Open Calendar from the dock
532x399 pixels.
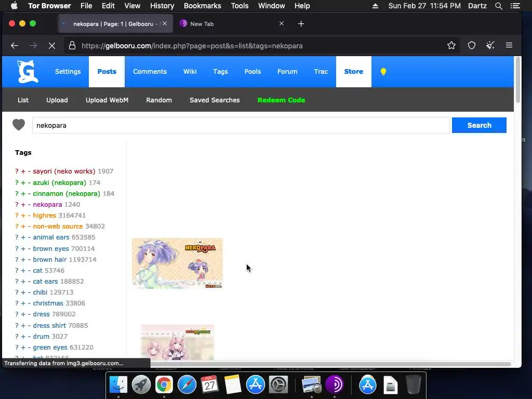(209, 384)
